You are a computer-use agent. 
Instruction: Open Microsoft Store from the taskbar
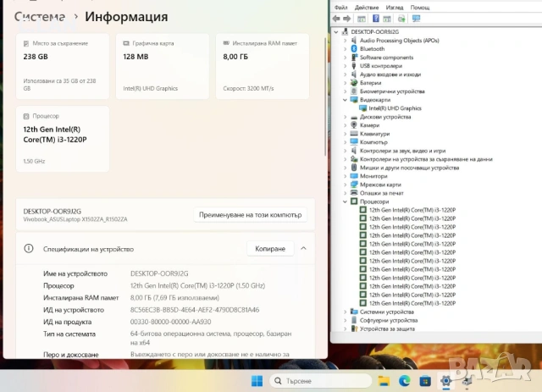point(424,381)
